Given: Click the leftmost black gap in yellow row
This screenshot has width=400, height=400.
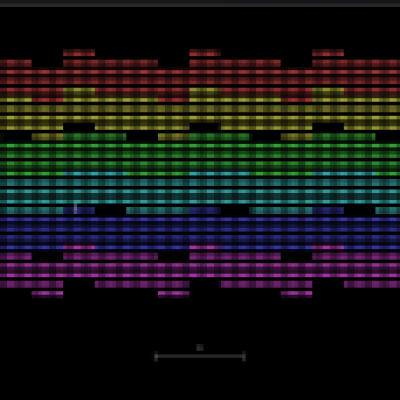Looking at the screenshot, I should tap(79, 127).
